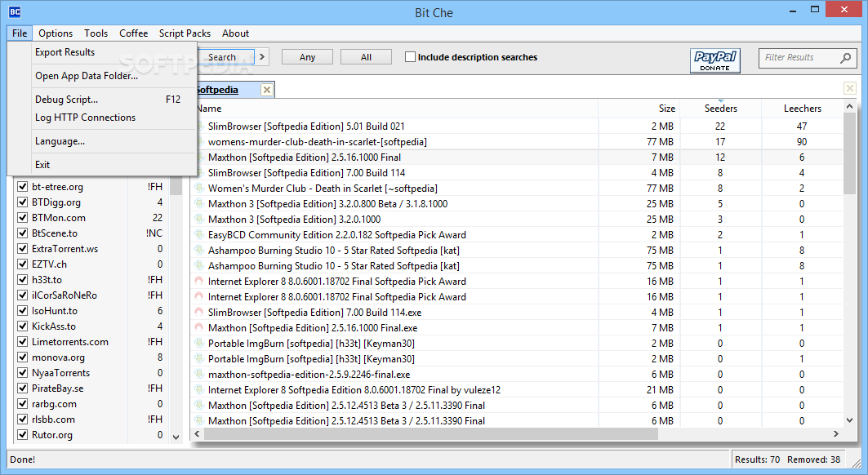Disable the ExtraTorrent.ws site
868x475 pixels.
click(22, 249)
